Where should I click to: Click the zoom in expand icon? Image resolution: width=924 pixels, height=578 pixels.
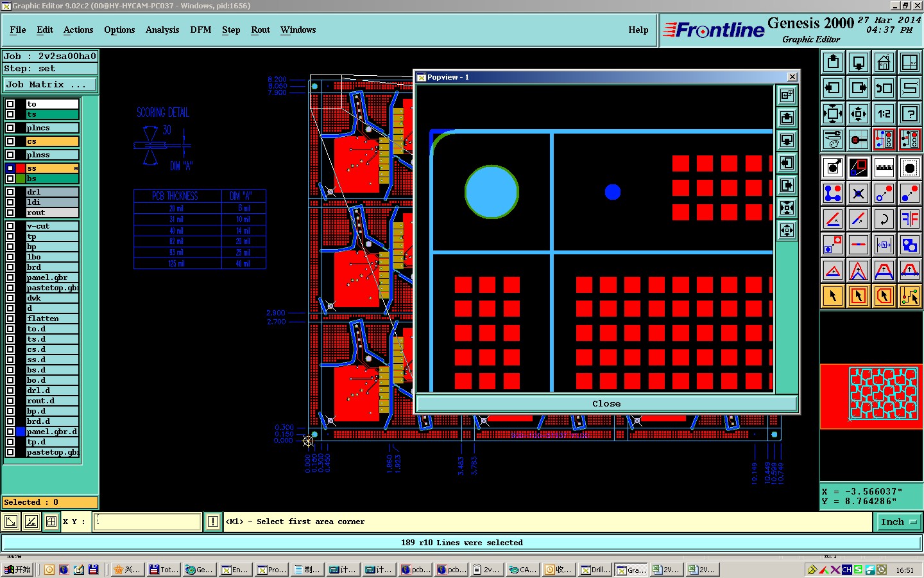point(833,114)
